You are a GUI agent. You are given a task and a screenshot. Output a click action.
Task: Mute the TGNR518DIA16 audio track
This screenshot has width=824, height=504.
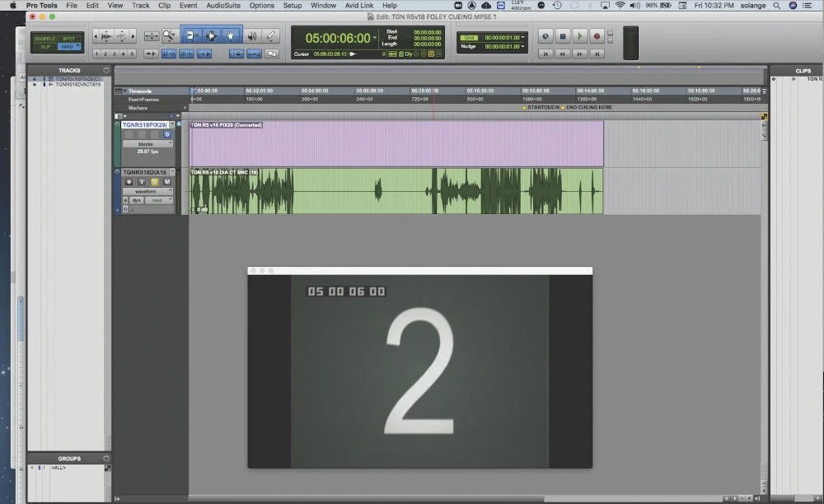[167, 182]
